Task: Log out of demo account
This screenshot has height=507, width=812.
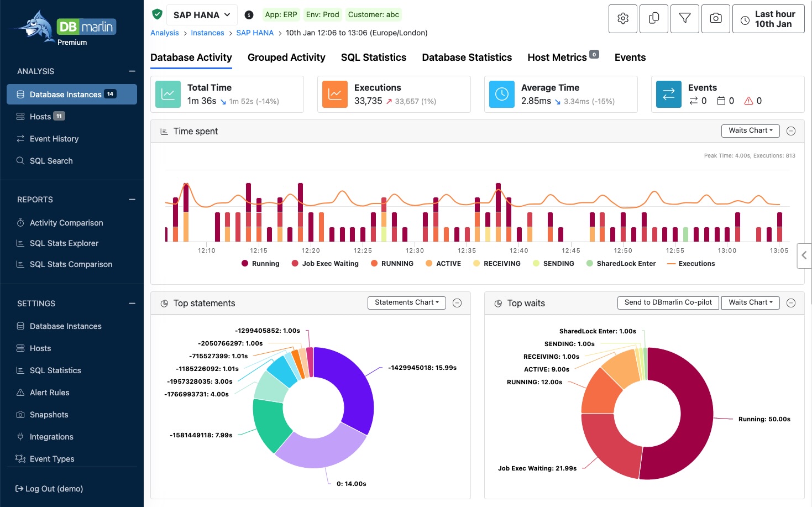Action: [49, 489]
